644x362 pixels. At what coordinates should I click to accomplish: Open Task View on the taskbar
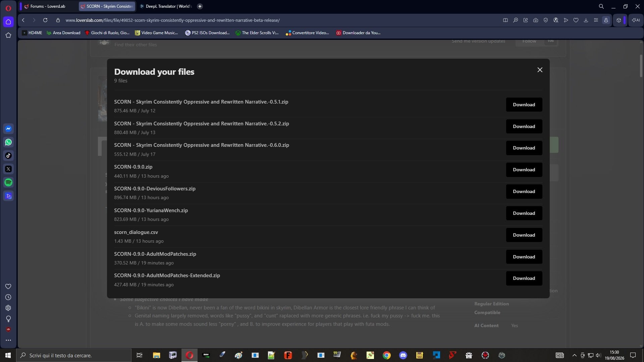tap(140, 355)
